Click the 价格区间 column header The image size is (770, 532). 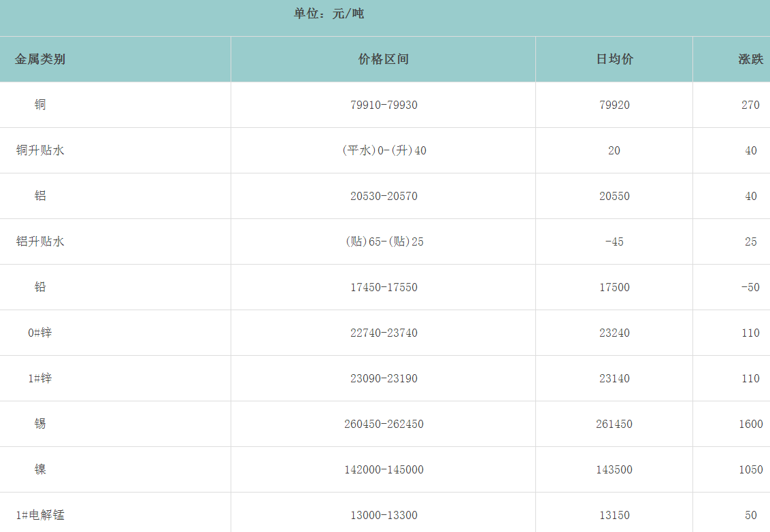(384, 59)
